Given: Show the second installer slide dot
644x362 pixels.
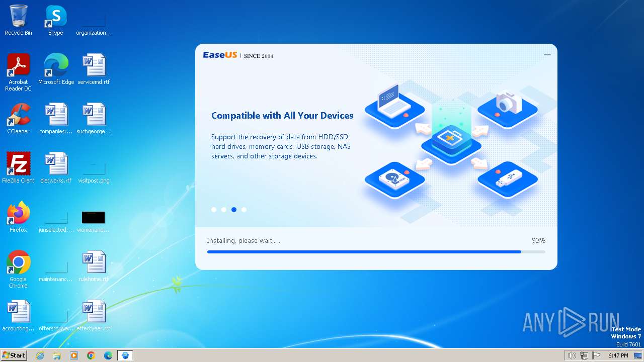Looking at the screenshot, I should coord(224,210).
